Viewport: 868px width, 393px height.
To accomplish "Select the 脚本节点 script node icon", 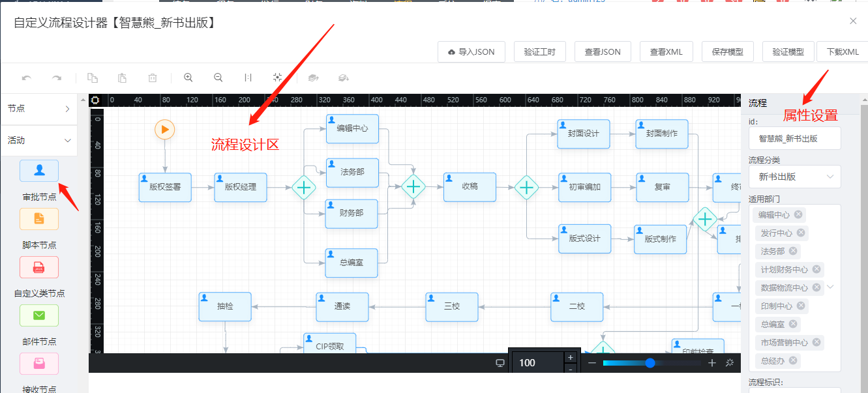I will (39, 219).
